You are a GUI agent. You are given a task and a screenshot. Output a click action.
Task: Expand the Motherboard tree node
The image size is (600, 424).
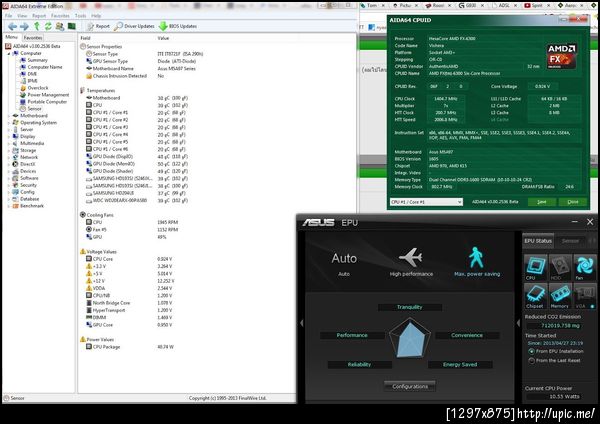pos(9,116)
